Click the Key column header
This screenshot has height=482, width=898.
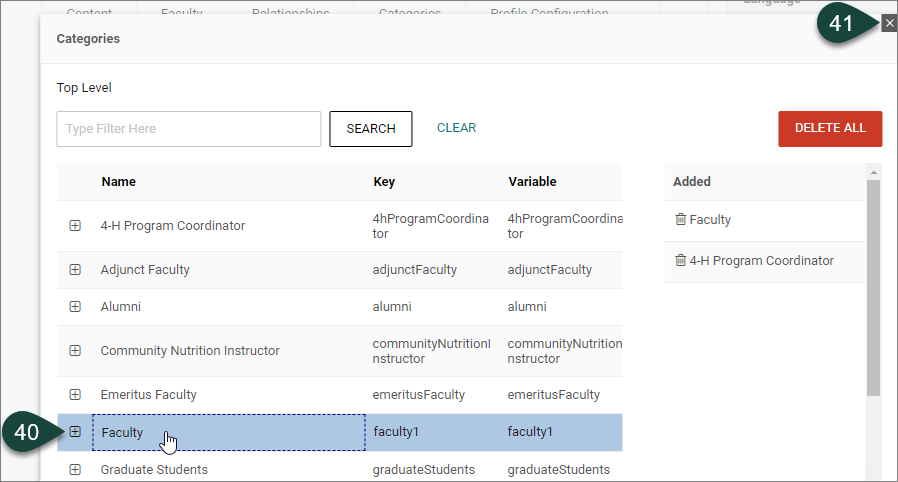pos(383,182)
